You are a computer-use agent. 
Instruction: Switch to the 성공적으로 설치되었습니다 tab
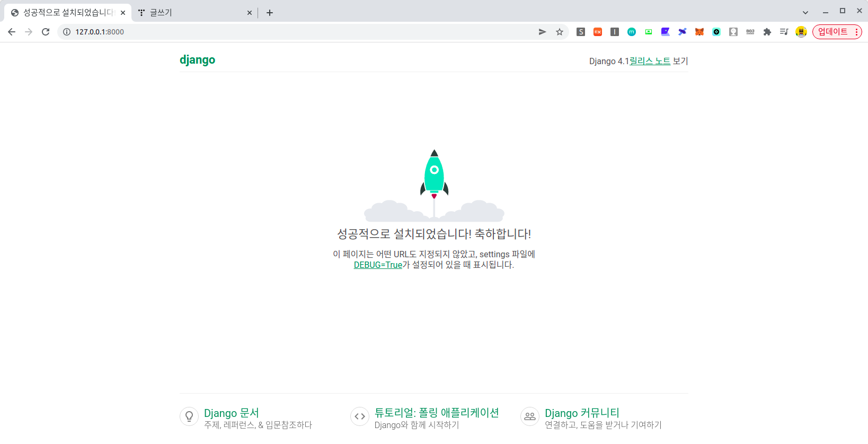(x=68, y=12)
